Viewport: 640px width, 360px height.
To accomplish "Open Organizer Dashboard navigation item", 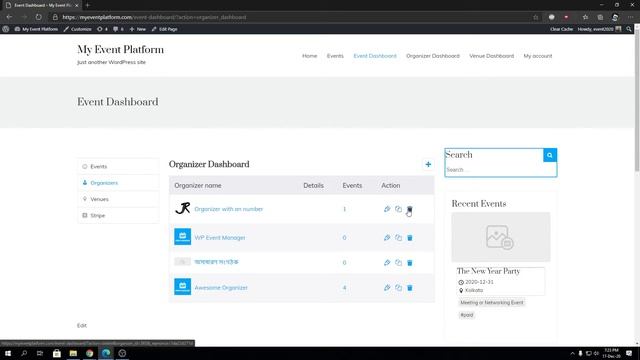I will (433, 56).
